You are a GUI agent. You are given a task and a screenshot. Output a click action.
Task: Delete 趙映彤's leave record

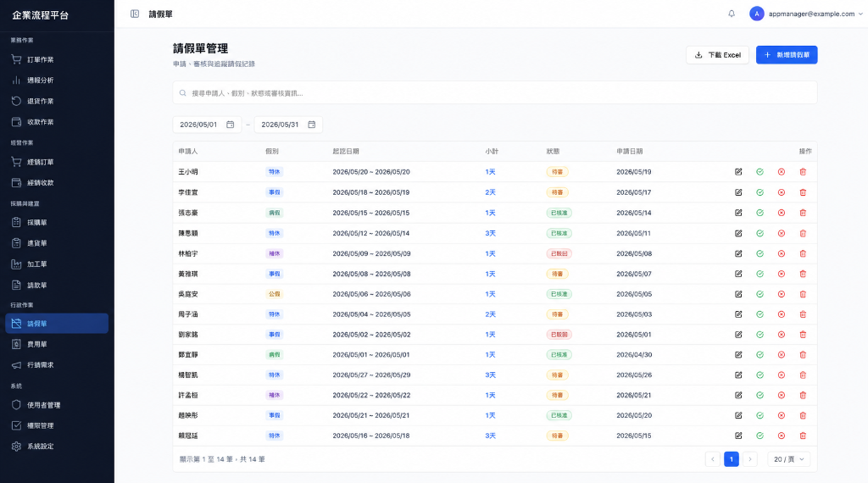point(803,415)
